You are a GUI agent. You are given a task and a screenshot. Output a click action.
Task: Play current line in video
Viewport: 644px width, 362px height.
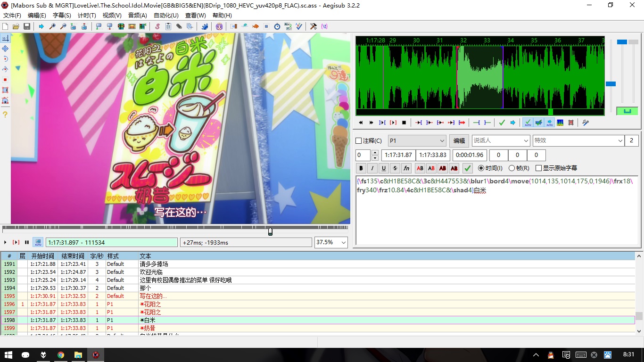tap(16, 242)
